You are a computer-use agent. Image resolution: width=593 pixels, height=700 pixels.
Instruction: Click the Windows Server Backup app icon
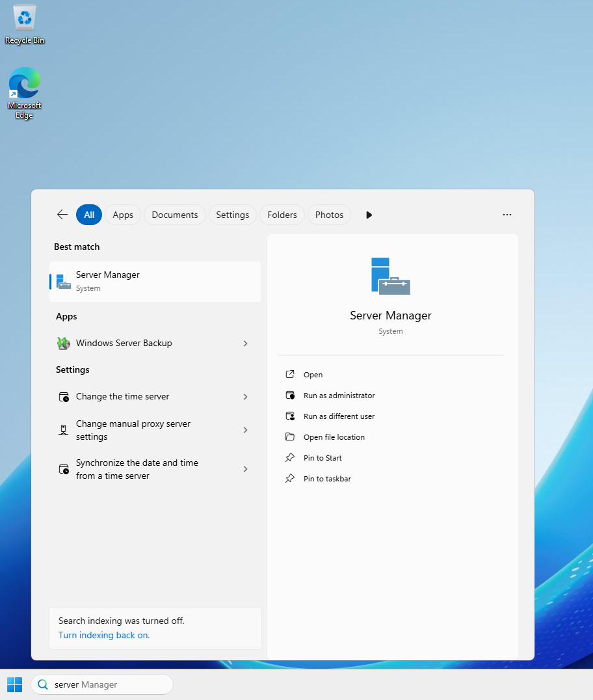click(63, 343)
